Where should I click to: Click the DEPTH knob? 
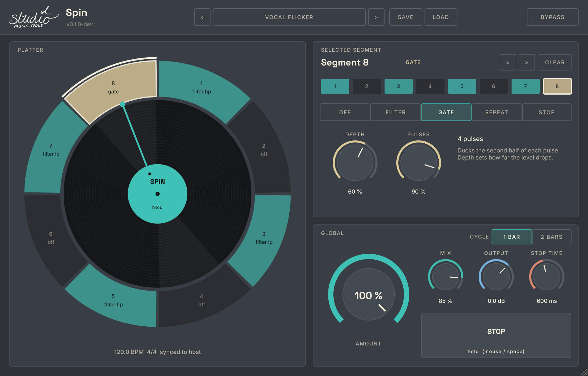[x=355, y=162]
